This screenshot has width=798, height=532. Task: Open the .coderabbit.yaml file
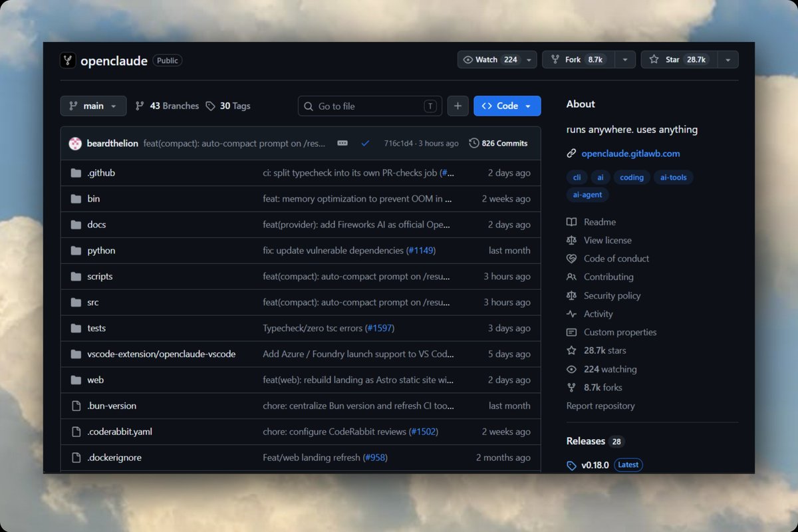point(120,432)
